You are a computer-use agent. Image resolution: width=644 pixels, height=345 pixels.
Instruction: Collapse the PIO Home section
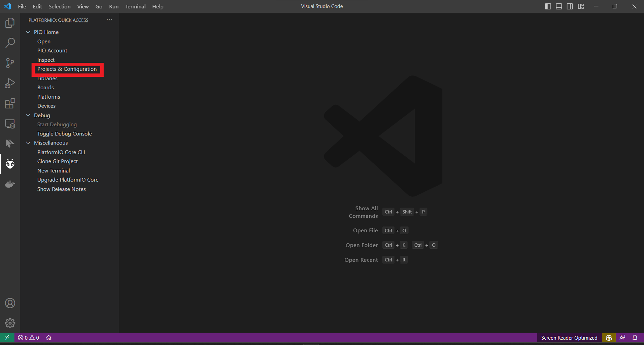pos(28,32)
